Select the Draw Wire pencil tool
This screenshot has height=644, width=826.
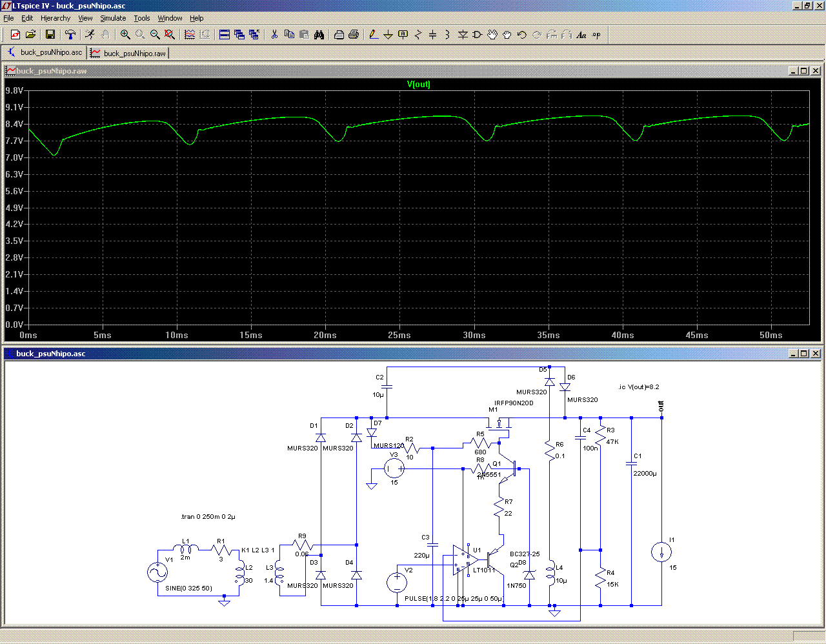click(373, 35)
